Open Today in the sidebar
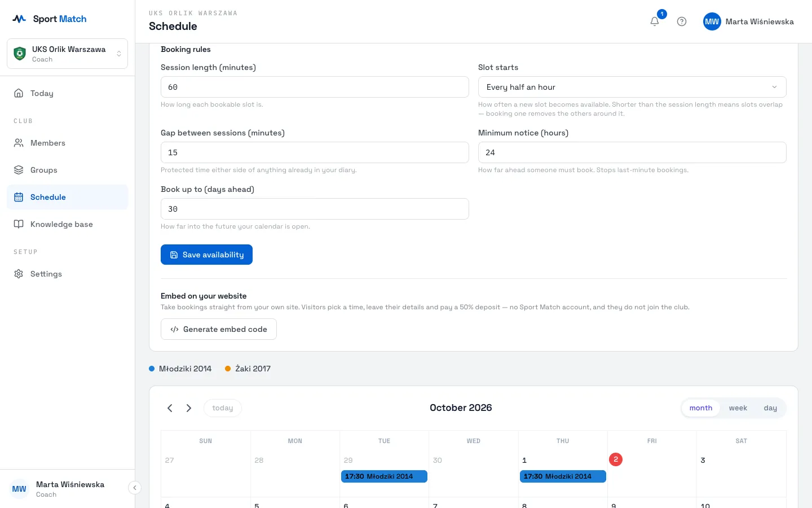The width and height of the screenshot is (812, 508). click(x=67, y=93)
